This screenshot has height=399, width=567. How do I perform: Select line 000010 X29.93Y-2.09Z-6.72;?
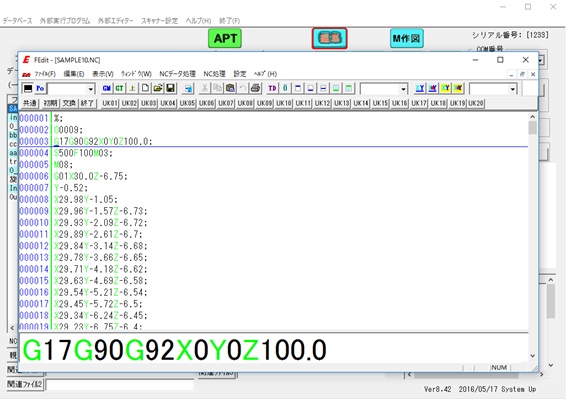101,222
